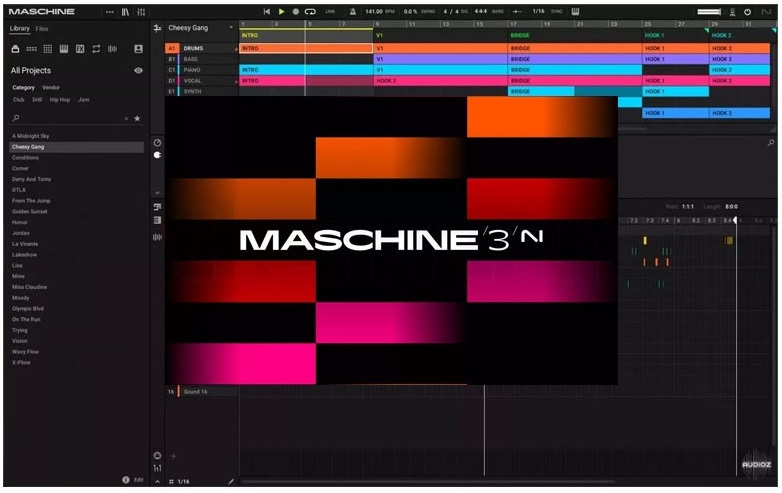Select the Effects FX icon in browser
The width and height of the screenshot is (782, 493).
(80, 48)
